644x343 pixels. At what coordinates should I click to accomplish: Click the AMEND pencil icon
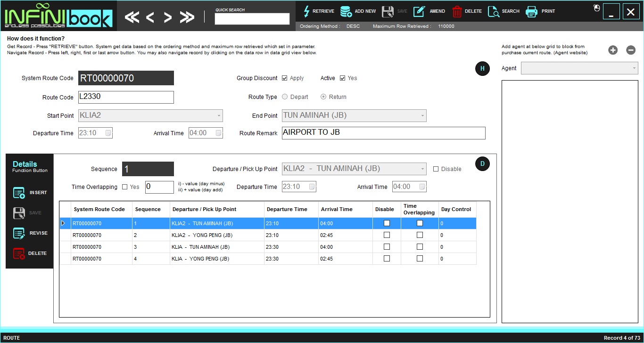pos(419,11)
